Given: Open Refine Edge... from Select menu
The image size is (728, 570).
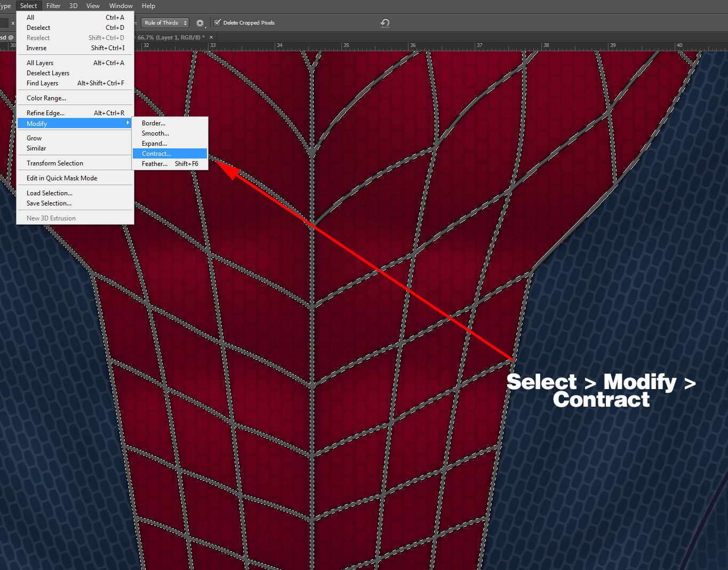Looking at the screenshot, I should point(75,113).
